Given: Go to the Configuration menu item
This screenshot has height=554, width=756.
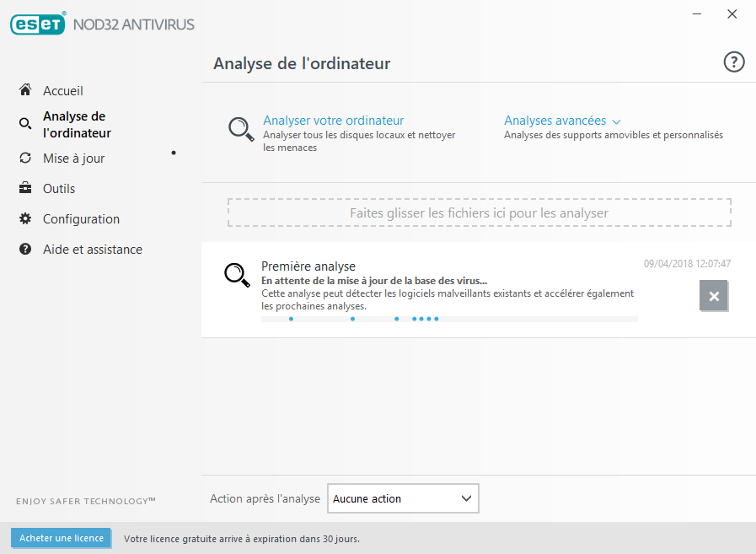Looking at the screenshot, I should 81,218.
